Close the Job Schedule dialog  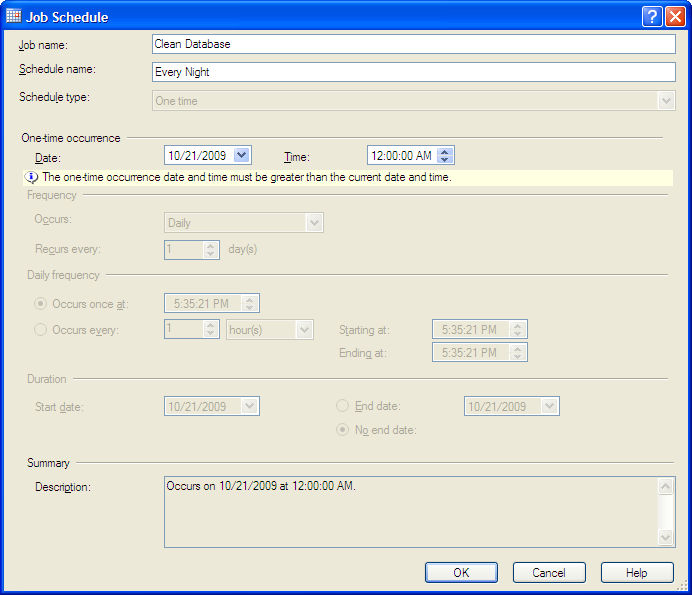pyautogui.click(x=673, y=16)
